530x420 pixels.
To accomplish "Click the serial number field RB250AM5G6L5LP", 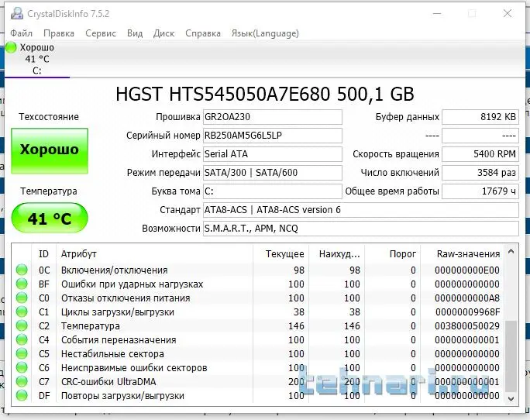I will pos(273,136).
